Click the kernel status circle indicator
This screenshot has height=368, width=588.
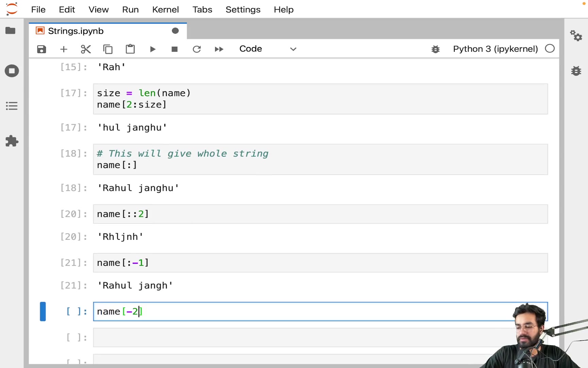pos(550,49)
